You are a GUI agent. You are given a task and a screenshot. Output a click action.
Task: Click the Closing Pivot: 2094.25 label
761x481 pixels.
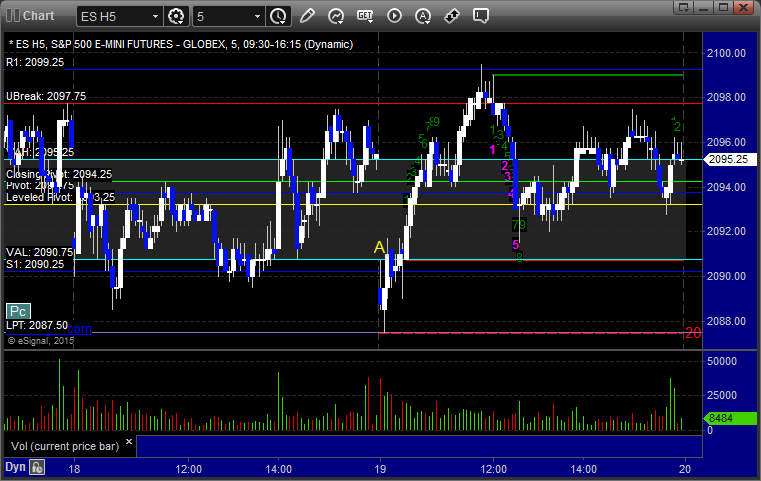(x=59, y=174)
